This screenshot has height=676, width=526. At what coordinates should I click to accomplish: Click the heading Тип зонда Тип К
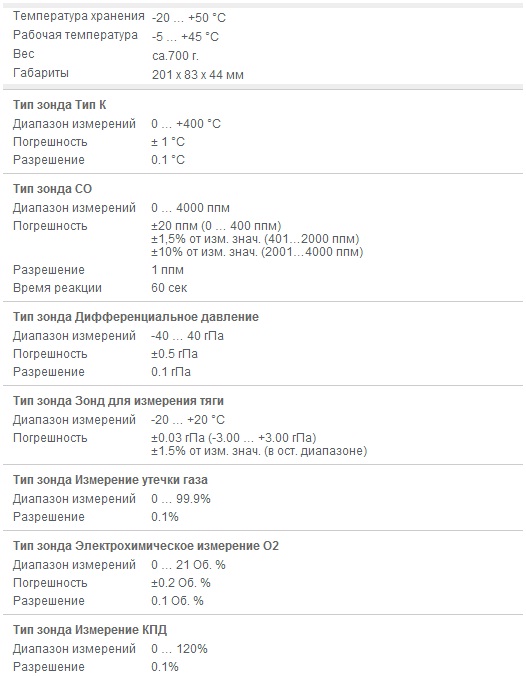point(59,105)
